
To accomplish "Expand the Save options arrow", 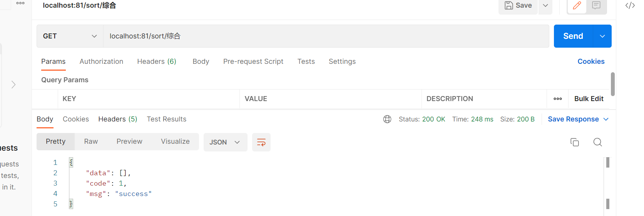I will 545,5.
